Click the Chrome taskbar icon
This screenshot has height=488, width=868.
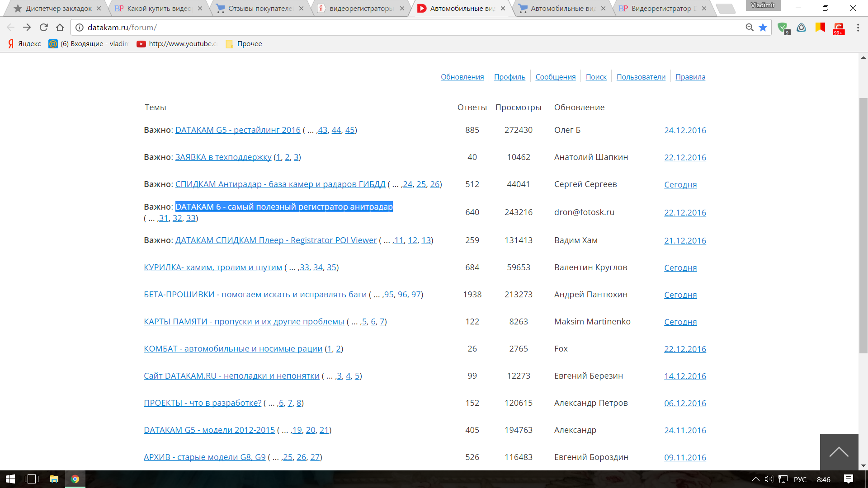point(75,479)
